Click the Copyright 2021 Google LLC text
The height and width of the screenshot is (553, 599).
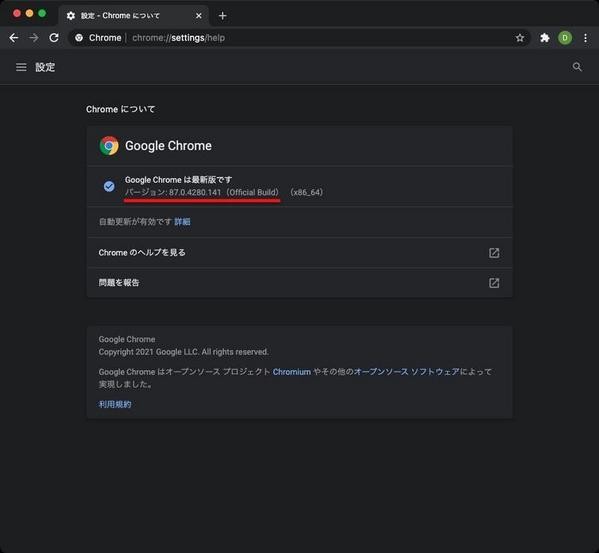click(x=183, y=352)
